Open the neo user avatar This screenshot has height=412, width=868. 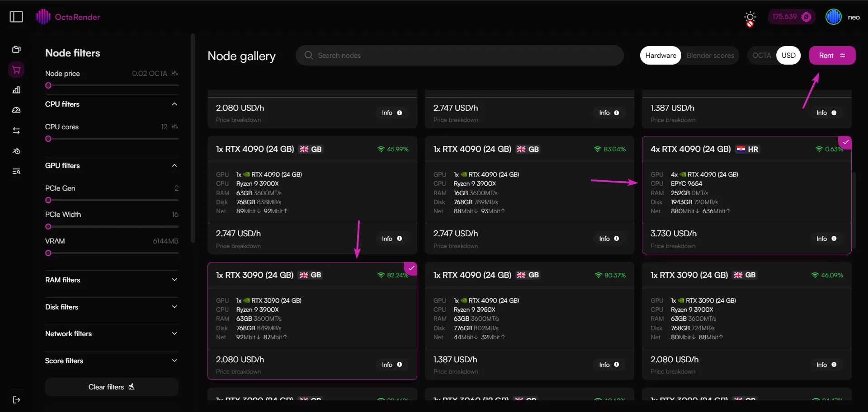(833, 17)
